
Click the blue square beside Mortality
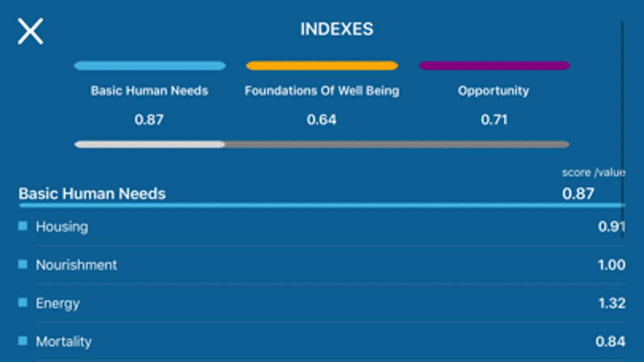23,341
